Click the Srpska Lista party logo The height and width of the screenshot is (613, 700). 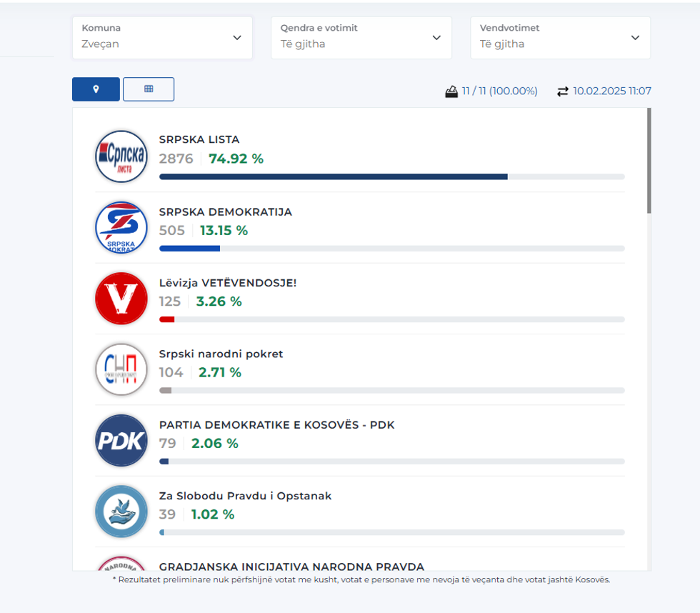click(x=121, y=156)
